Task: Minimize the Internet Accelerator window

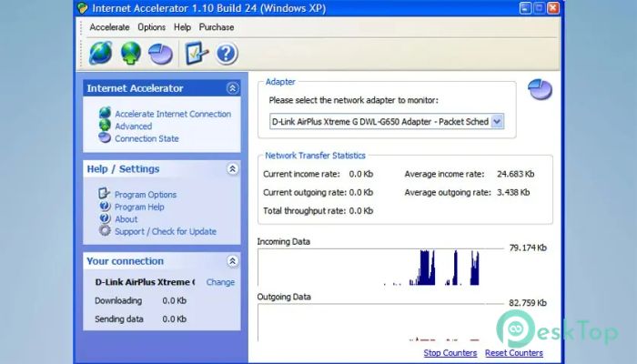Action: [525, 8]
